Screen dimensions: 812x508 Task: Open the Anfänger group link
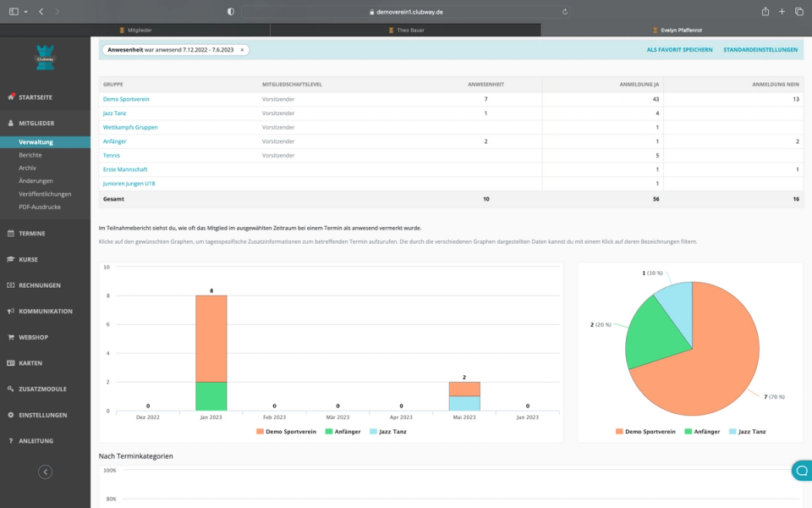(x=114, y=141)
